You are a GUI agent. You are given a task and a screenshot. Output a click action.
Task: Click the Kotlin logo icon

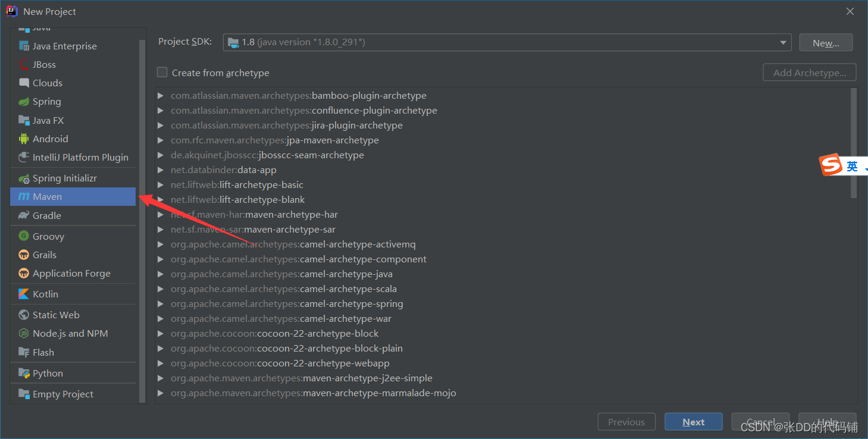pyautogui.click(x=24, y=294)
